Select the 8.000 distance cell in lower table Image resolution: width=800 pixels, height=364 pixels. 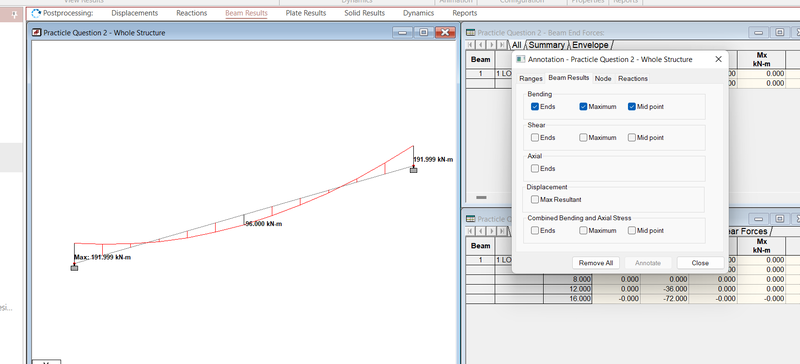[568, 279]
